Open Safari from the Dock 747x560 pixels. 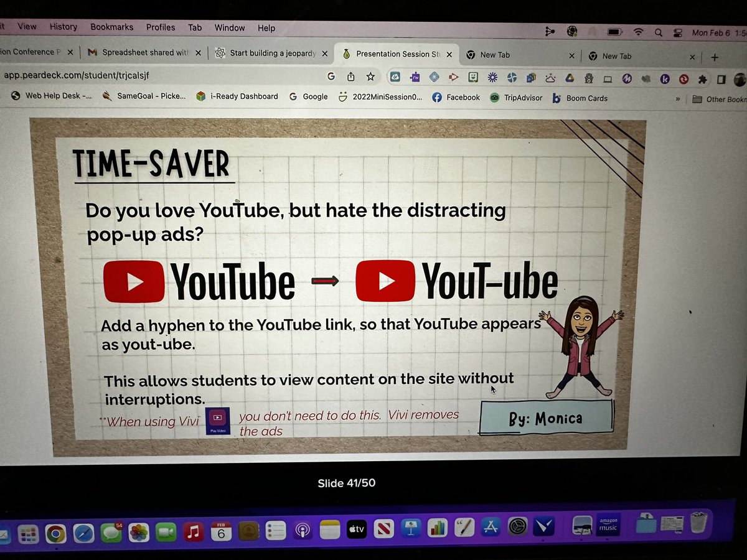pyautogui.click(x=83, y=533)
